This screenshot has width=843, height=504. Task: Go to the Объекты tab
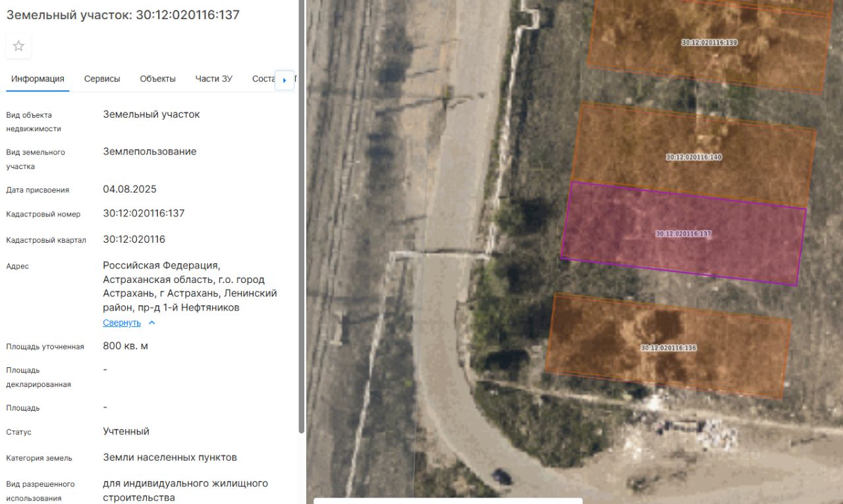[157, 79]
